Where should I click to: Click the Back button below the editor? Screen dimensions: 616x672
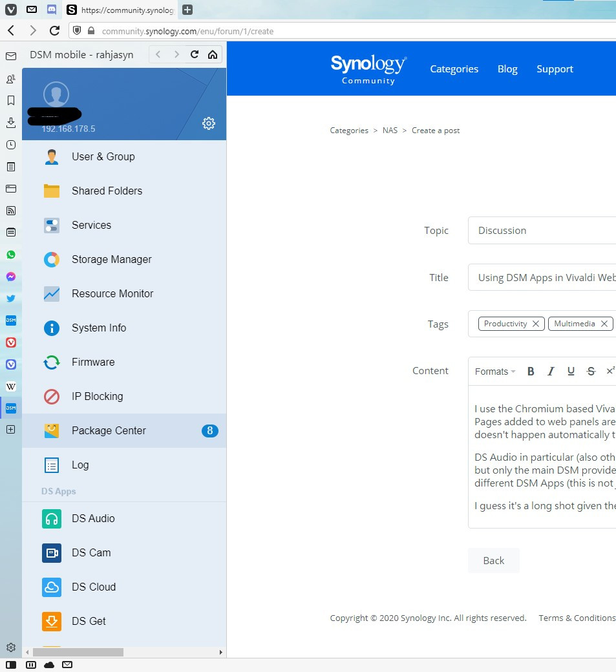tap(493, 560)
